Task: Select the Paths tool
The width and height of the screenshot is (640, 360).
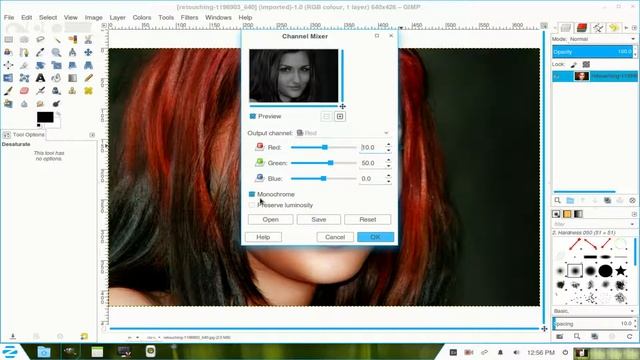Action: click(24, 52)
